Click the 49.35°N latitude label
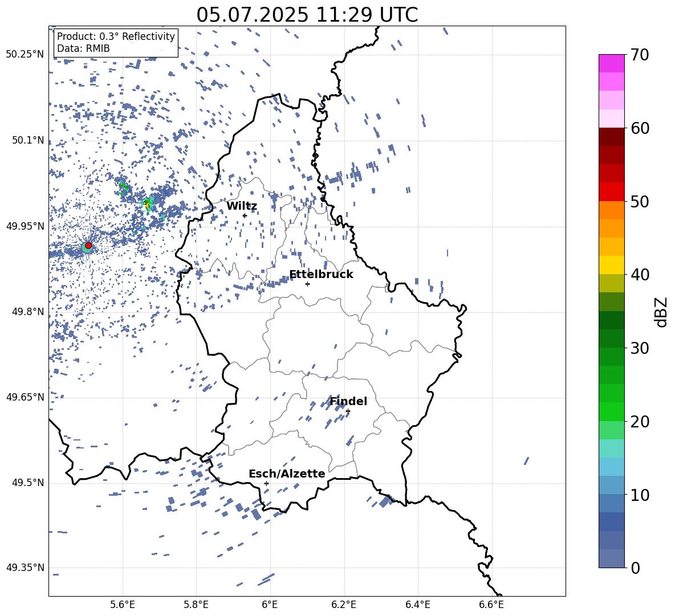This screenshot has height=616, width=675. click(x=25, y=568)
